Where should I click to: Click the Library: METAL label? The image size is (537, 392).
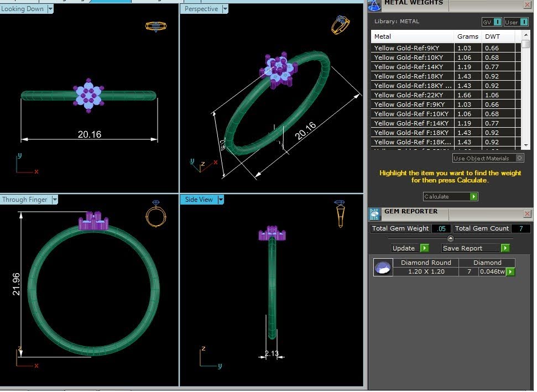tap(397, 21)
